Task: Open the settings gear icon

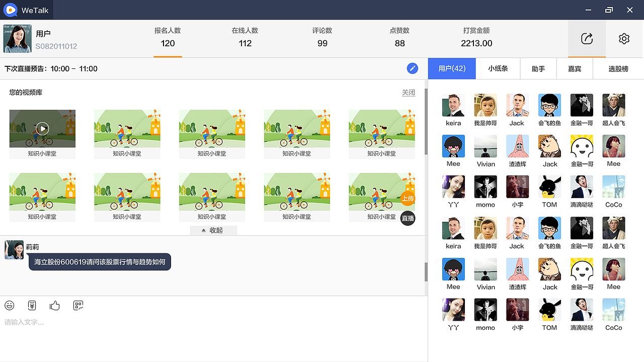Action: coord(624,39)
